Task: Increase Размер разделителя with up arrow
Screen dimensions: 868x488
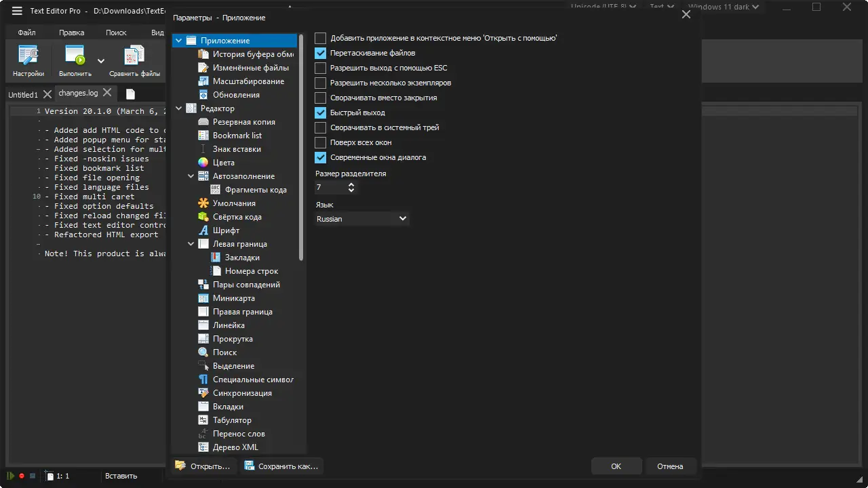Action: coord(351,184)
